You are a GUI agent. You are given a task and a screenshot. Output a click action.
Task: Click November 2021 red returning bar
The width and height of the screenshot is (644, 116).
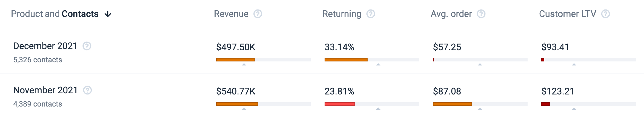pyautogui.click(x=339, y=104)
